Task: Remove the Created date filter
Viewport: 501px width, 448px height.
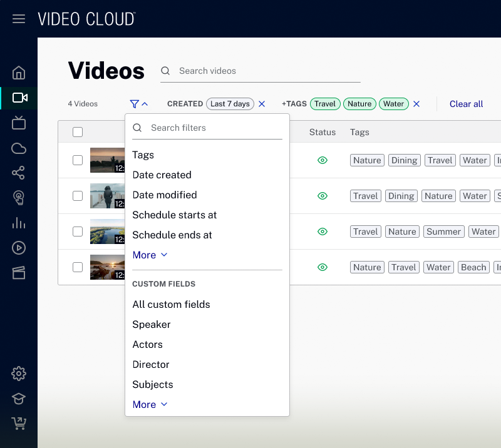Action: tap(262, 104)
